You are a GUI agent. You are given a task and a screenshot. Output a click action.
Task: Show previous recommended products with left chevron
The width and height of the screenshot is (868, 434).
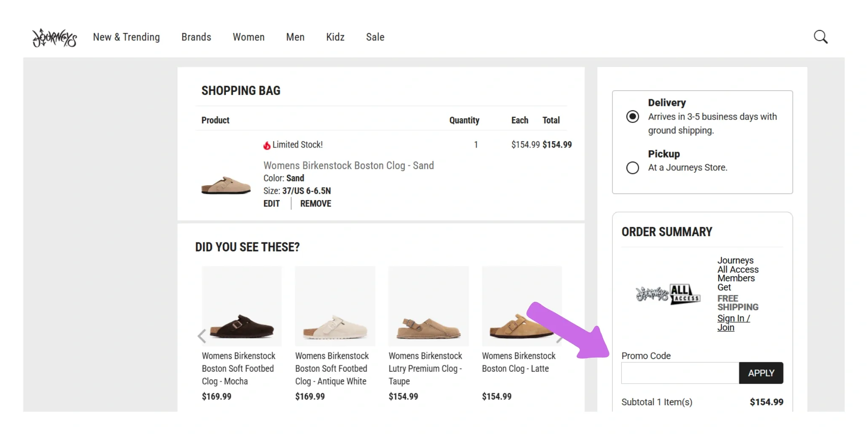coord(202,336)
